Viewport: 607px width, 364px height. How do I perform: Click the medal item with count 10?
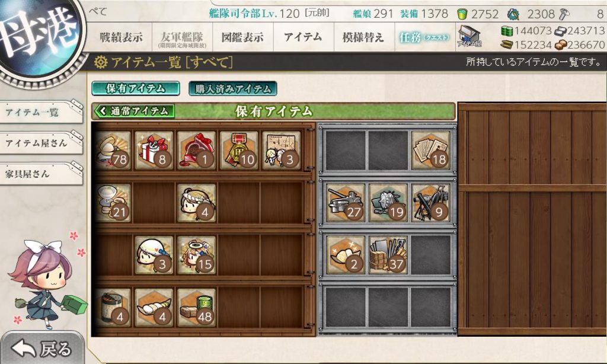pyautogui.click(x=239, y=151)
